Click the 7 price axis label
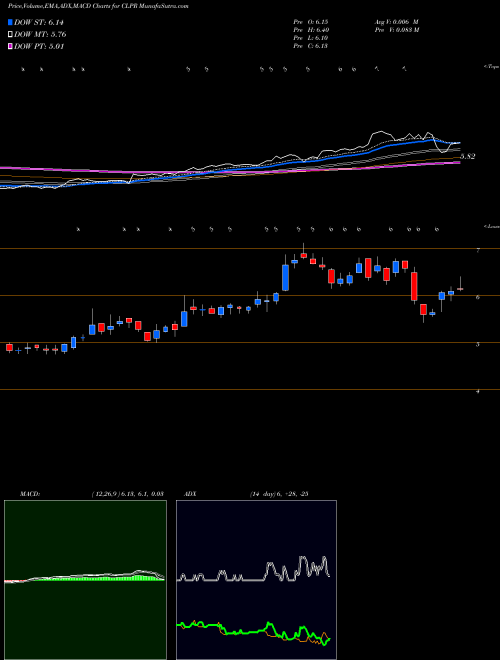This screenshot has width=500, height=660. [x=477, y=250]
